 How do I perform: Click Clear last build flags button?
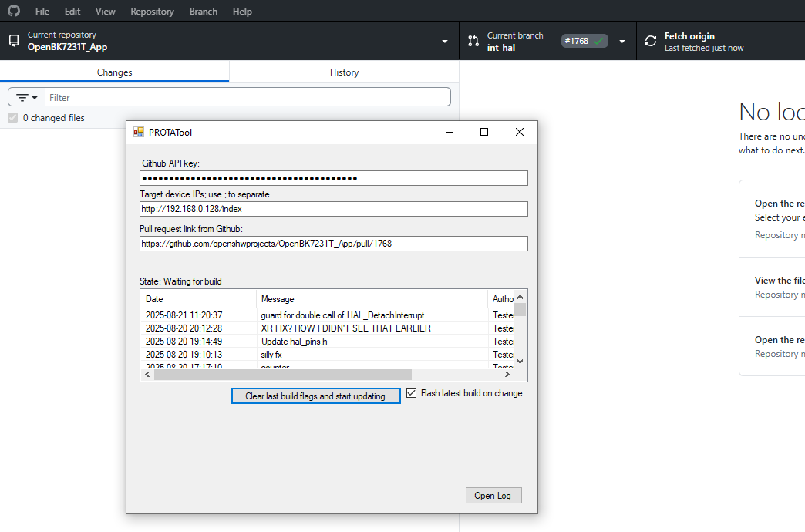pos(315,396)
